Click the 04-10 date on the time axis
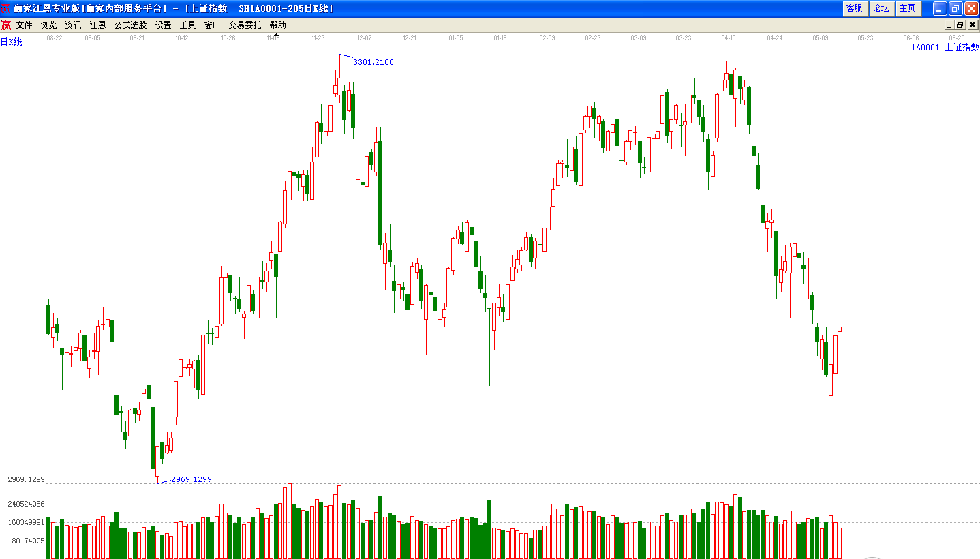980x559 pixels. point(729,38)
